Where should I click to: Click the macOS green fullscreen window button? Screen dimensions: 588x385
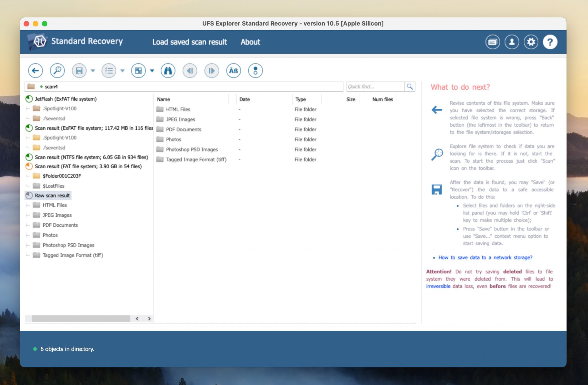pyautogui.click(x=45, y=24)
